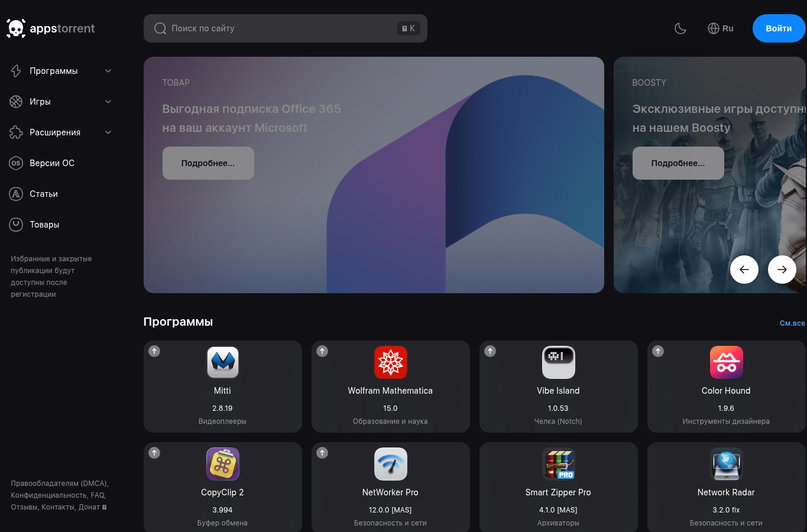Open the Vibe Island app icon
This screenshot has width=807, height=532.
pos(559,362)
